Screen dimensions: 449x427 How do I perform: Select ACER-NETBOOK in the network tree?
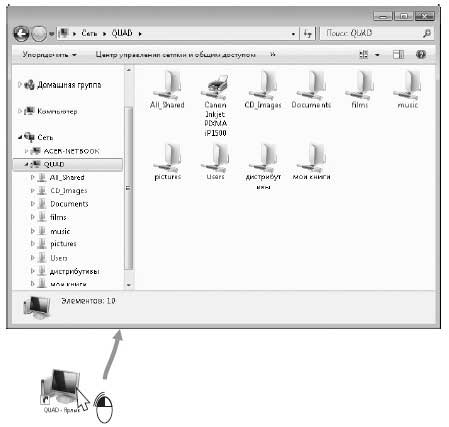pyautogui.click(x=71, y=151)
